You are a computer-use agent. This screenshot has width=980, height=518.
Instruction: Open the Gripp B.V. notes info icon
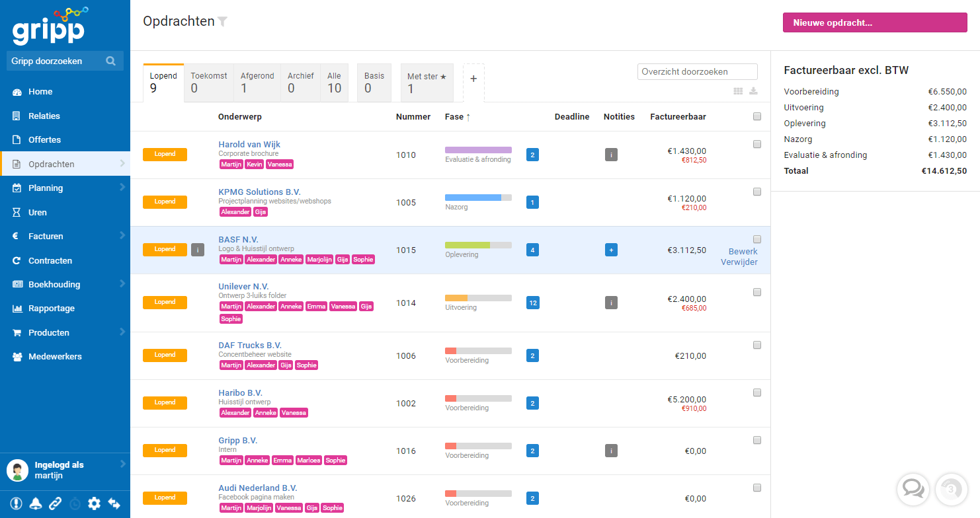click(612, 451)
